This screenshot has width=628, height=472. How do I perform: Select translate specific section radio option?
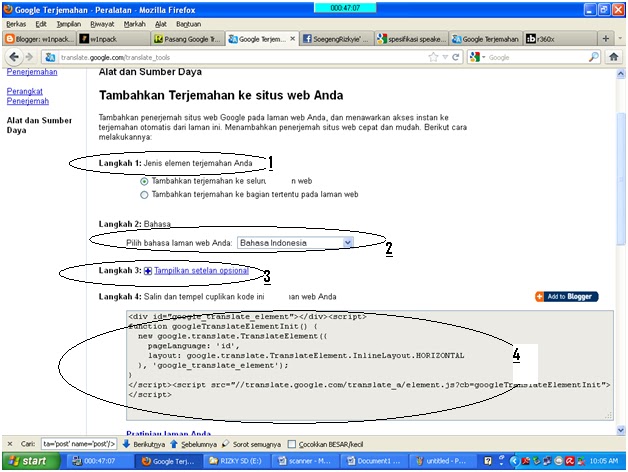144,195
